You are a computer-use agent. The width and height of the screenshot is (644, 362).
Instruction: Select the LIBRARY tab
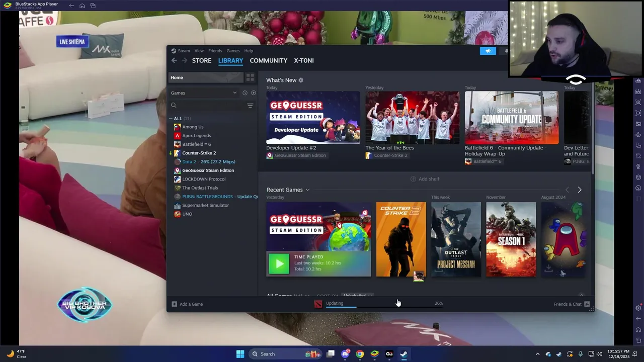[230, 60]
